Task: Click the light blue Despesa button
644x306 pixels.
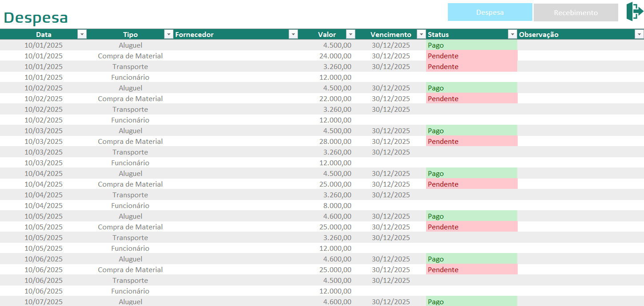Action: click(x=490, y=12)
